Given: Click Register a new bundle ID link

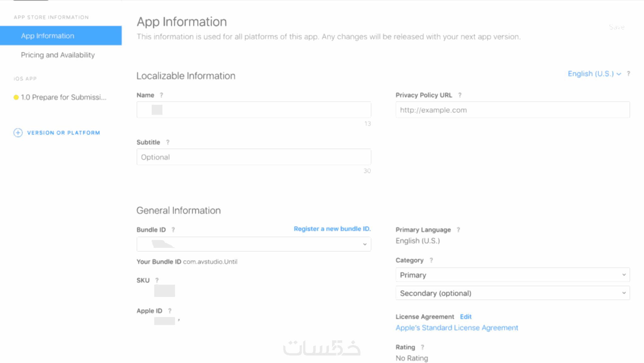Looking at the screenshot, I should pyautogui.click(x=332, y=229).
